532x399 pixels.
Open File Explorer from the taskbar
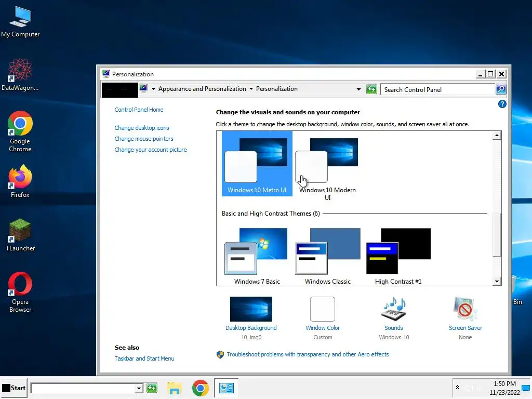coord(175,388)
